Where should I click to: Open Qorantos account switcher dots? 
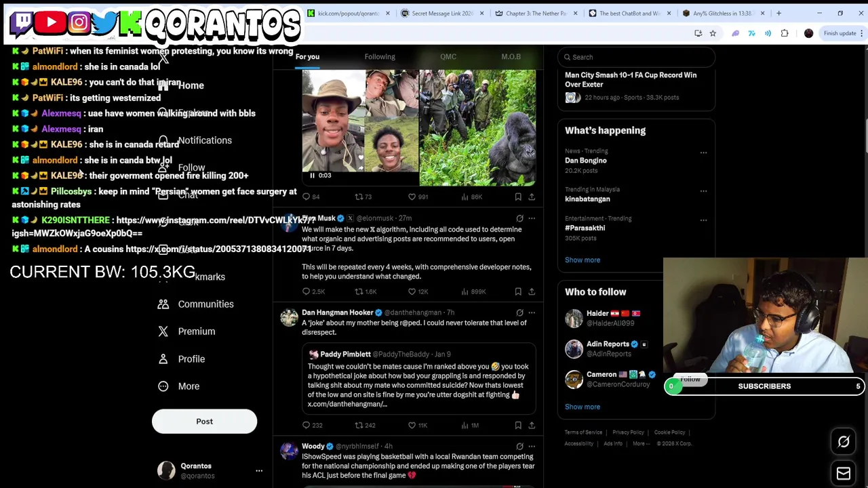click(259, 470)
